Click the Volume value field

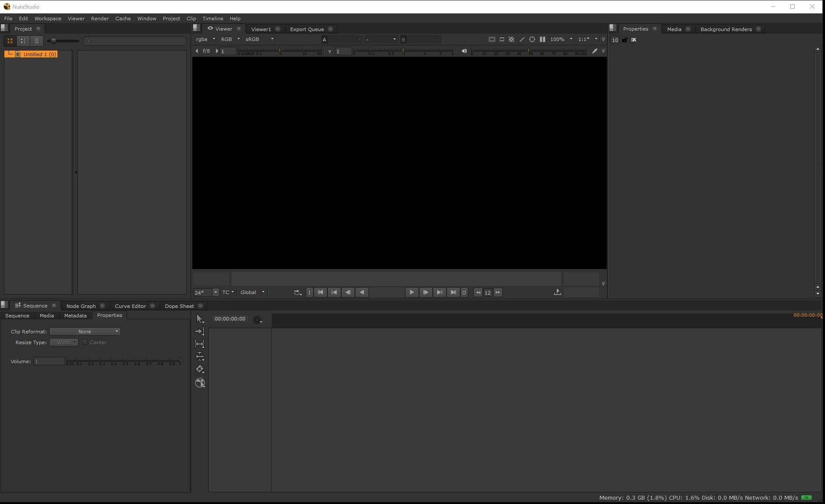click(49, 361)
